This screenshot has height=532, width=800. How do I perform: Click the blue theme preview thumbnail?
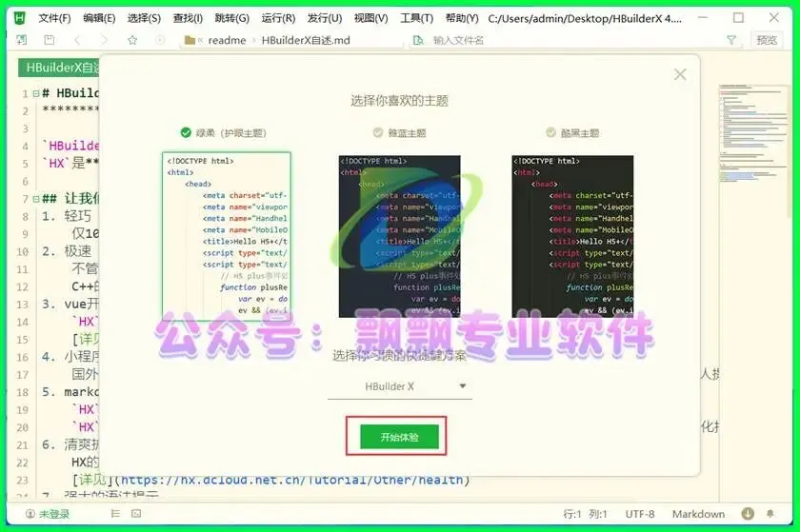tap(399, 236)
